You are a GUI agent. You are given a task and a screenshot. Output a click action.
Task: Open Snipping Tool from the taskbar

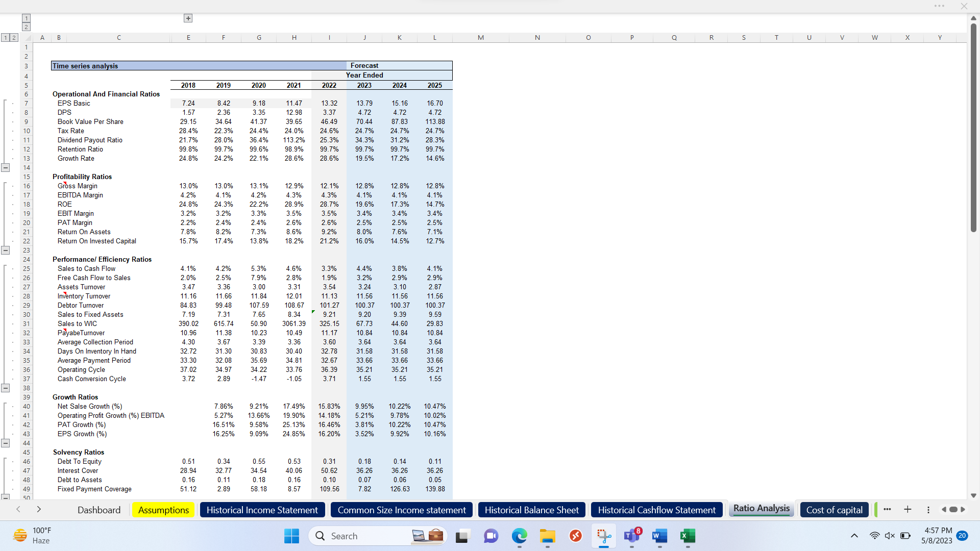tap(604, 536)
